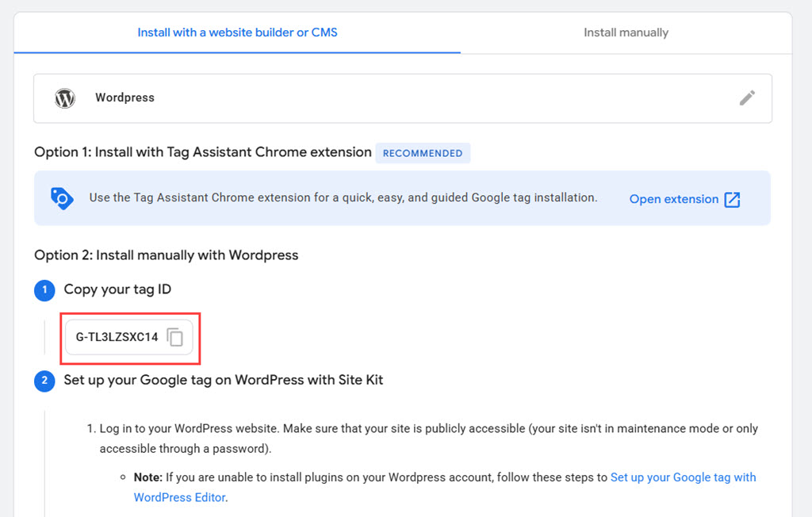Click the external-link icon beside Open extension
Viewport: 812px width, 517px height.
732,200
